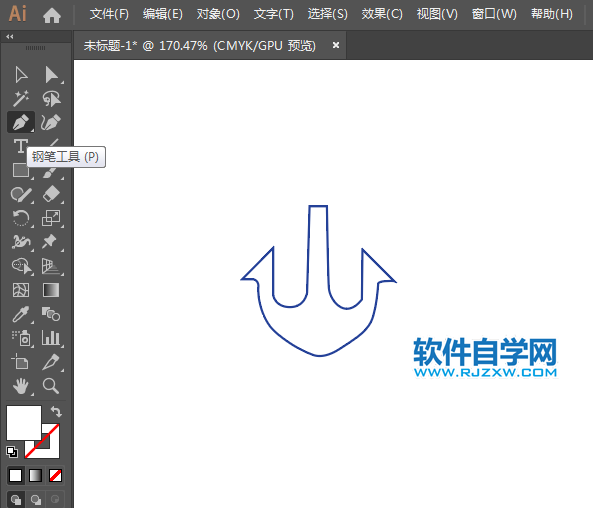Reset default fill and stroke icon
This screenshot has width=593, height=508.
tap(12, 452)
